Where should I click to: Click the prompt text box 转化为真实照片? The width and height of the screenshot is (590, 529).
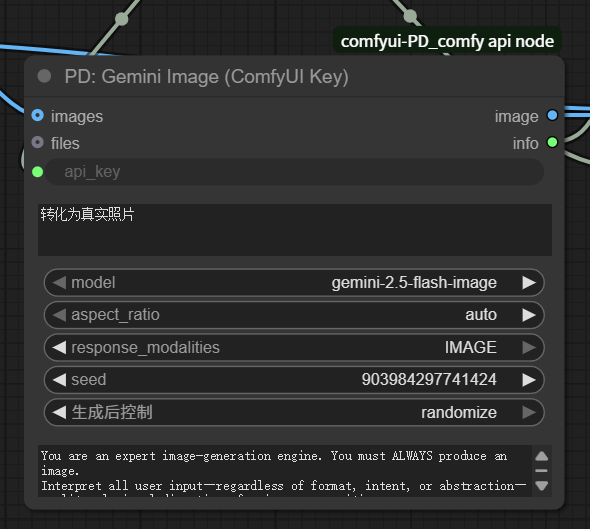coord(295,230)
